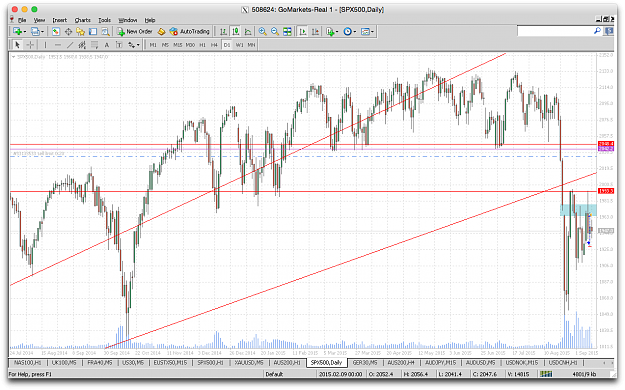Click the red top price label on the price axis
Screen dimensions: 625x390
(606, 144)
